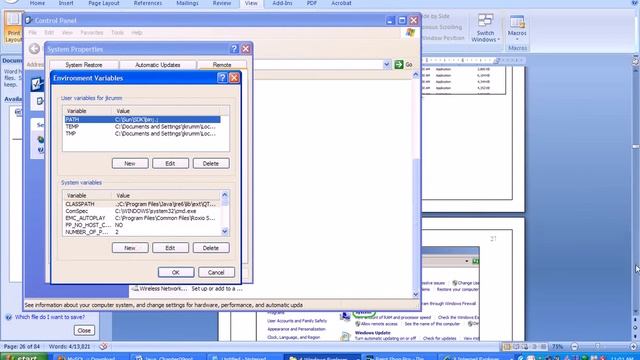
Task: Expand the Macros dropdown in Word
Action: click(x=517, y=27)
